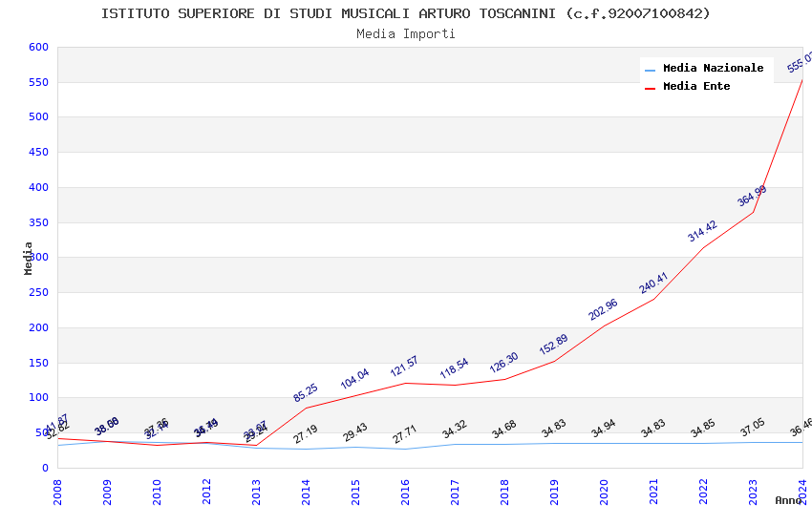Viewport: 812px width, 525px height.
Task: Click the 34.32 national data label
Action: pos(455,430)
